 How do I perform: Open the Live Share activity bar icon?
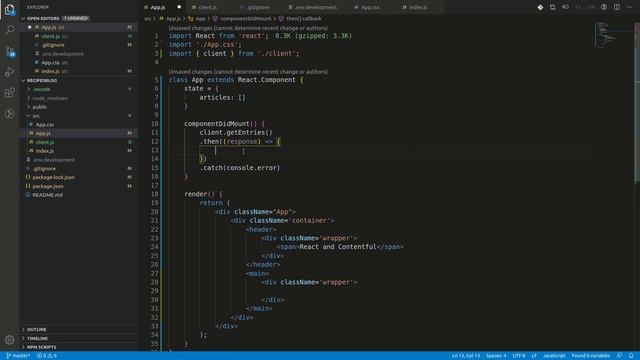(x=10, y=114)
